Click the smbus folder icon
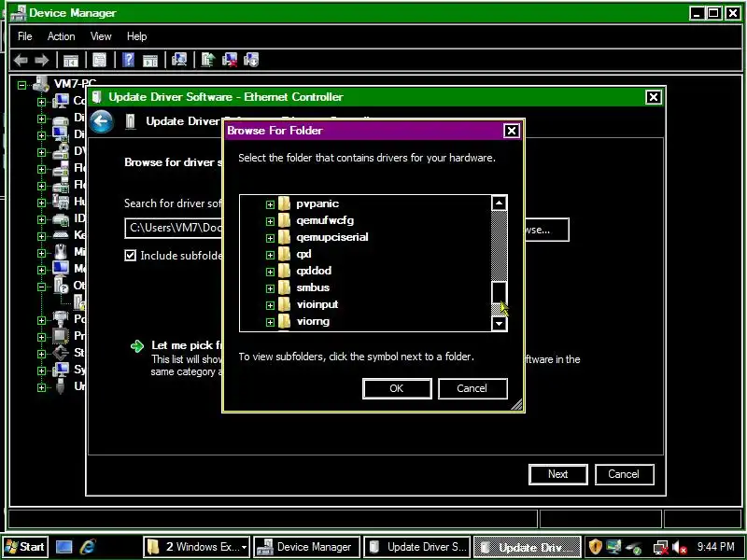Viewport: 747px width, 560px height. click(x=284, y=287)
